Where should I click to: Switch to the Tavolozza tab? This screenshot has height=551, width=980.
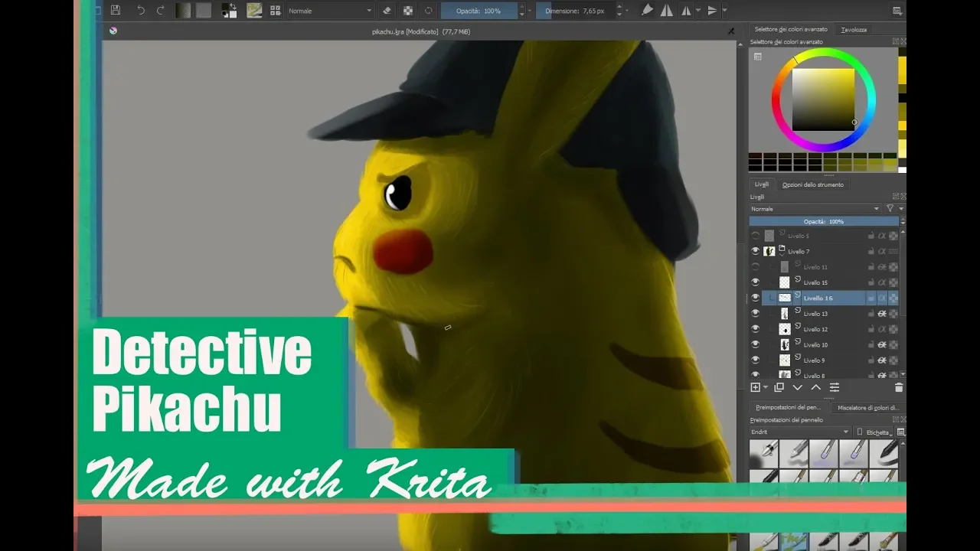click(854, 29)
